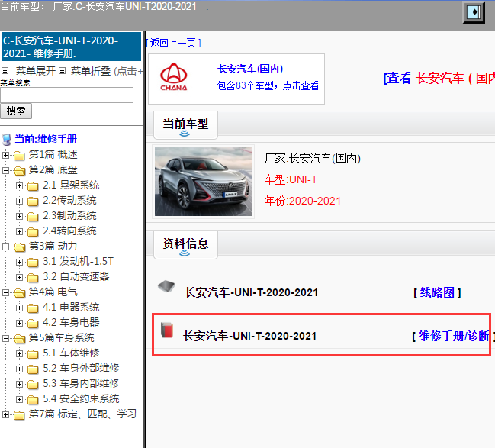Image resolution: width=495 pixels, height=448 pixels.
Task: Expand the 2.4转向系统 node
Action: click(x=19, y=231)
